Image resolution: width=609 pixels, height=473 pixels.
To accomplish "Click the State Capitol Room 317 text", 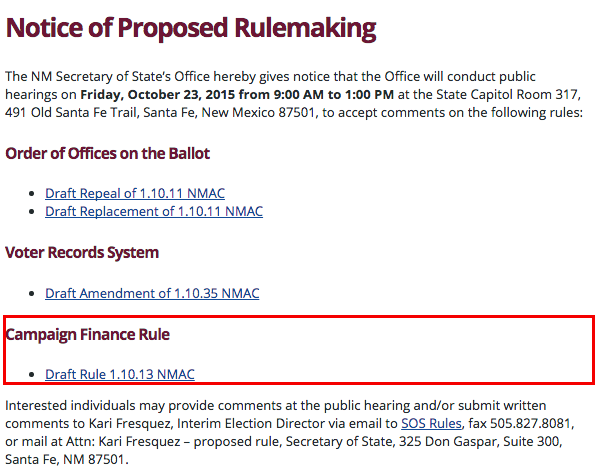I will (x=522, y=95).
